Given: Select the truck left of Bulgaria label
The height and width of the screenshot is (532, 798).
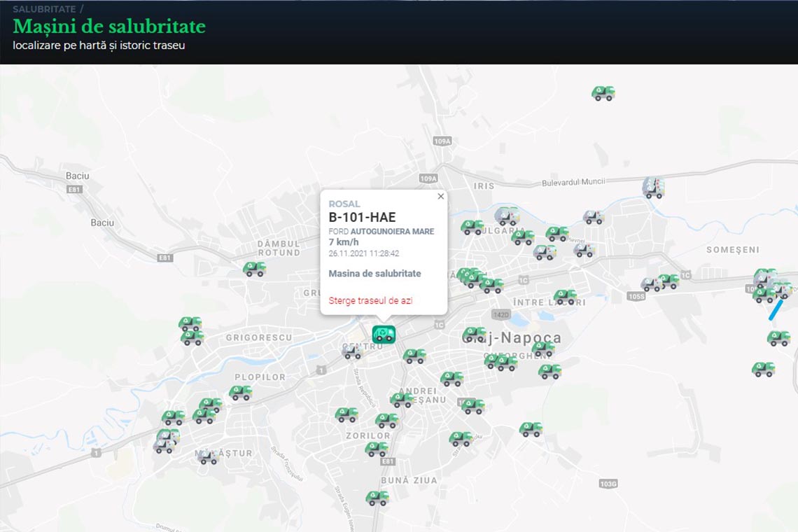Looking at the screenshot, I should [472, 227].
